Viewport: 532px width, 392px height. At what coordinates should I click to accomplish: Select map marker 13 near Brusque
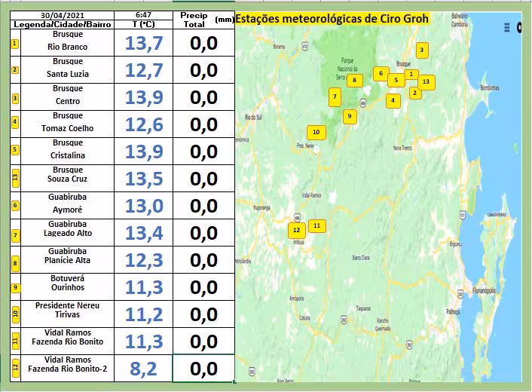427,81
